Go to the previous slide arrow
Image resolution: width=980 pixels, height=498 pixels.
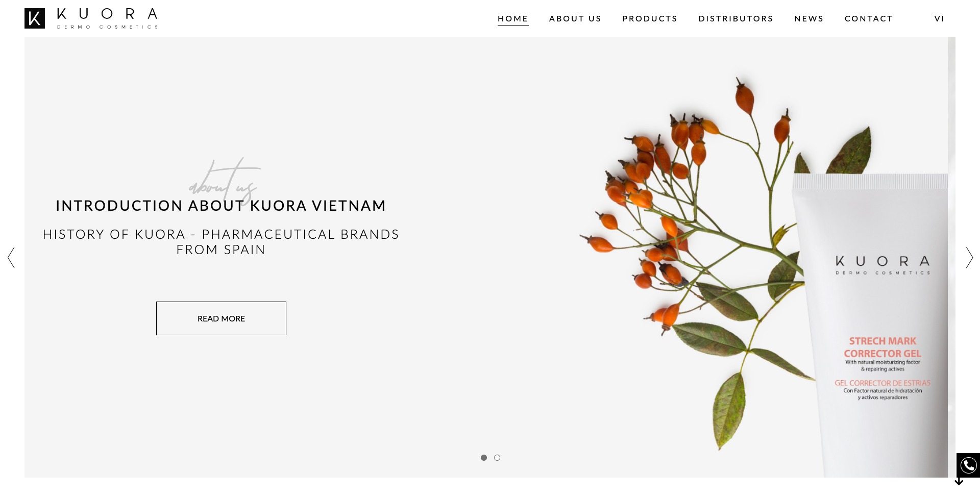11,258
